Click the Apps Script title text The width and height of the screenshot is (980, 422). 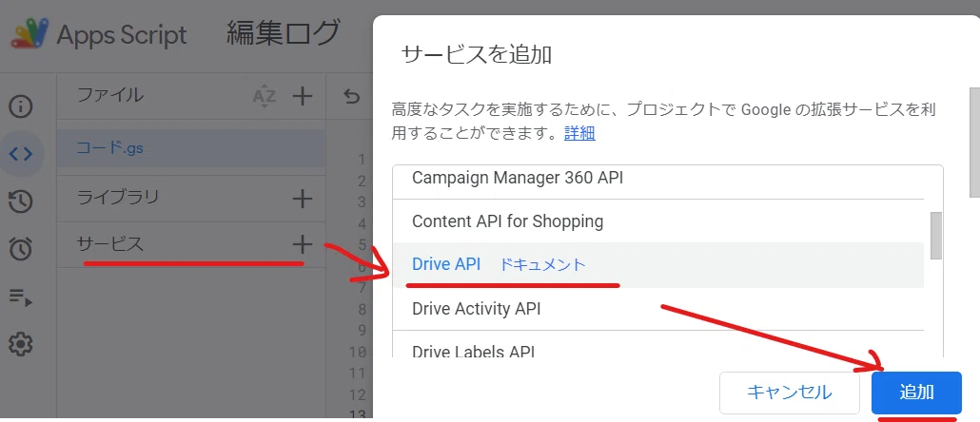[x=122, y=35]
